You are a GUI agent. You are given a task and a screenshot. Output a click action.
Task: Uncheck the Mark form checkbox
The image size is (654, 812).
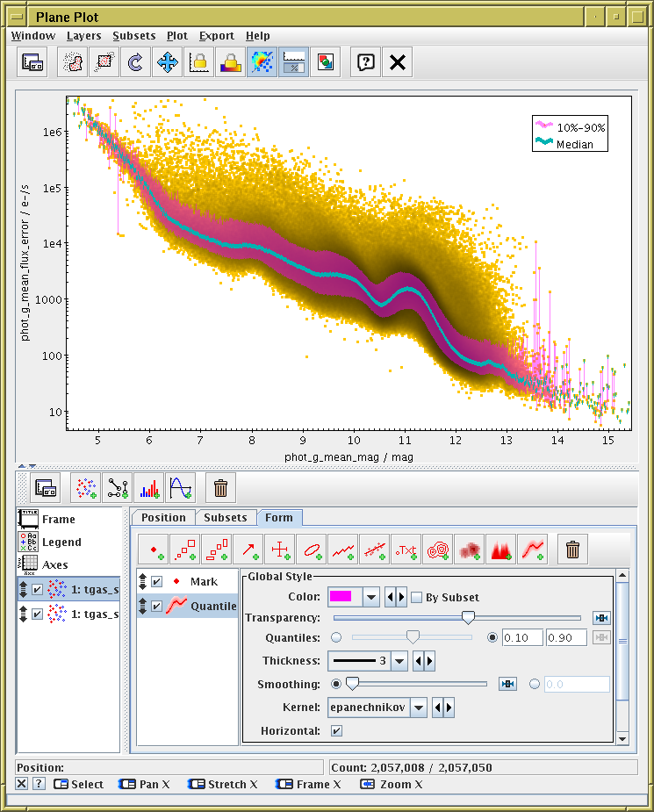(x=156, y=581)
